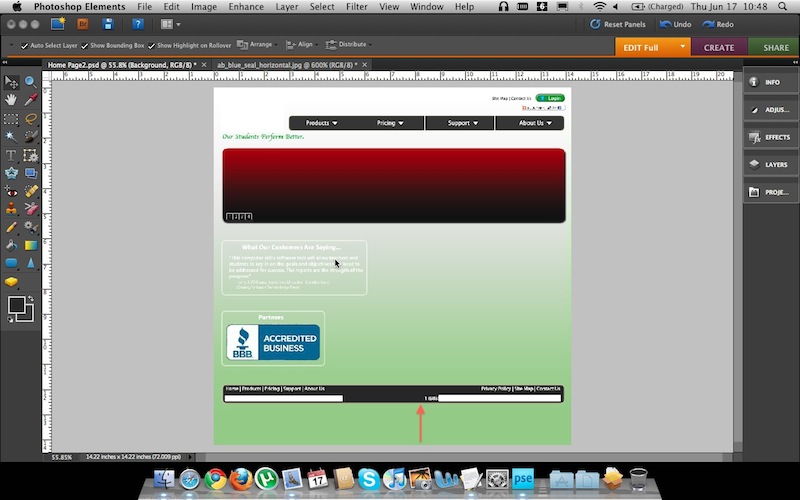
Task: Click the foreground color swatch
Action: point(17,307)
